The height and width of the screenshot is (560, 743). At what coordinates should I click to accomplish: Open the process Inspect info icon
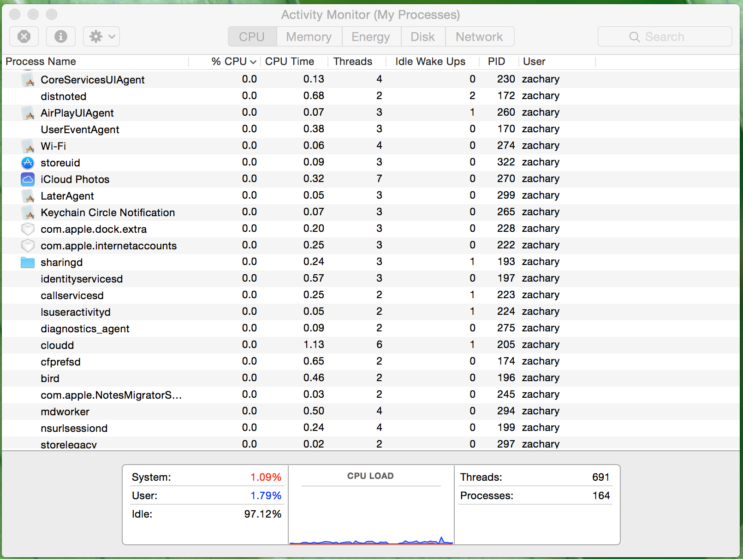tap(61, 36)
